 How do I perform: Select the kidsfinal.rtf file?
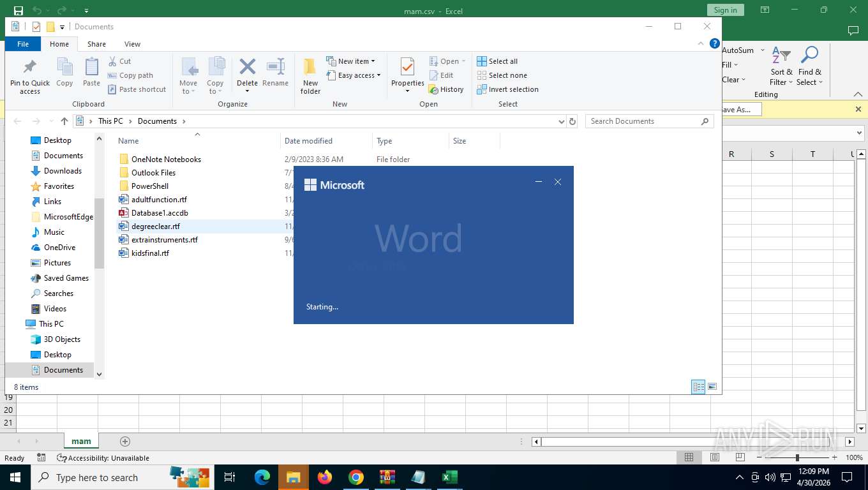tap(150, 253)
